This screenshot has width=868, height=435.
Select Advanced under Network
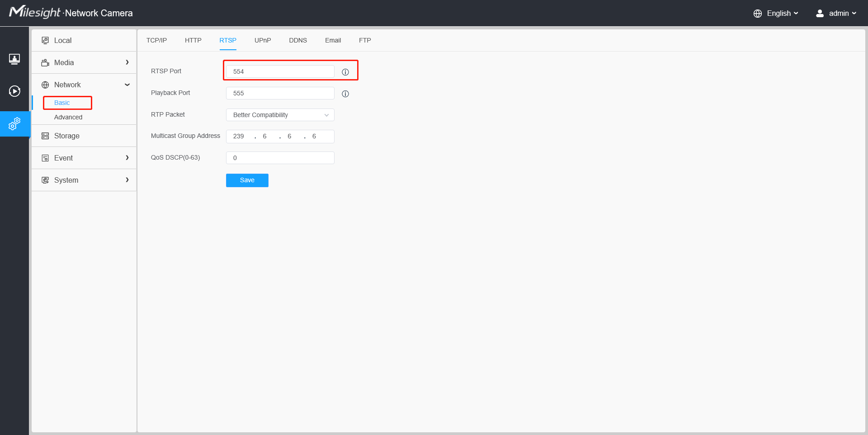pos(68,117)
